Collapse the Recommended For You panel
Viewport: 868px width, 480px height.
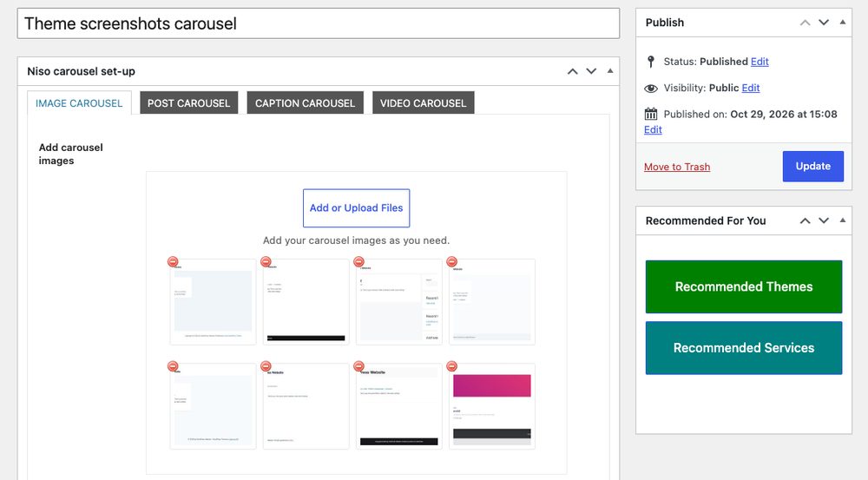click(843, 220)
